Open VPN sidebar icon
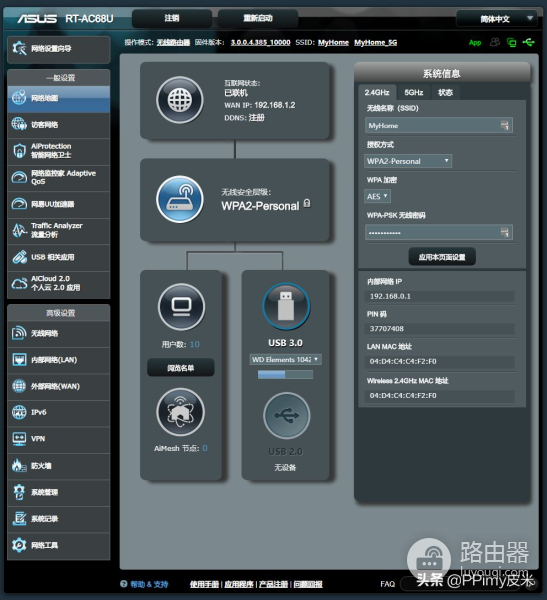Image resolution: width=547 pixels, height=600 pixels. [x=19, y=439]
